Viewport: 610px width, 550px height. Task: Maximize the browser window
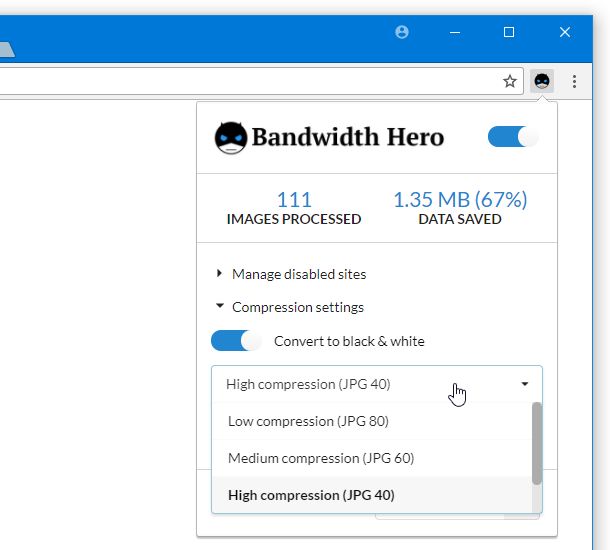pos(509,32)
